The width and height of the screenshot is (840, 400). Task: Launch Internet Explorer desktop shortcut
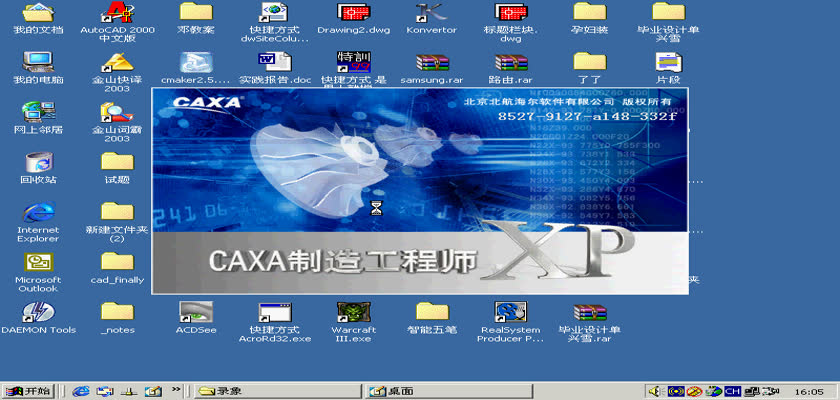tap(38, 221)
